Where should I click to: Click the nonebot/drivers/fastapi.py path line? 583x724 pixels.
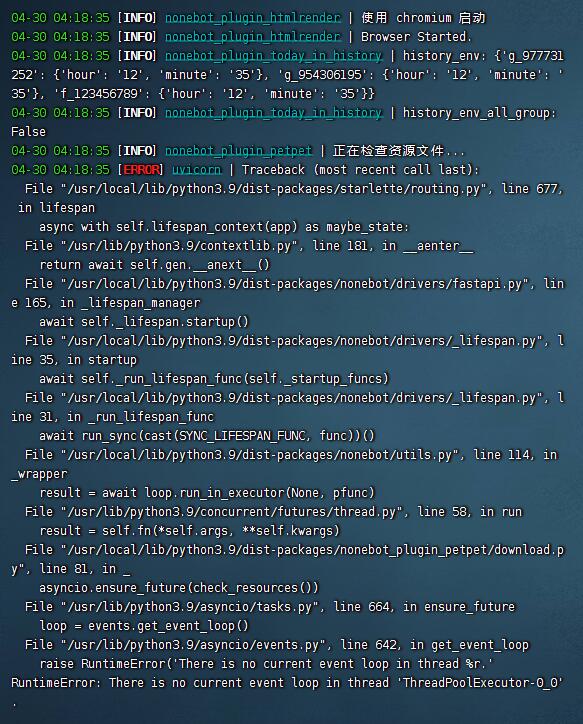(x=295, y=284)
